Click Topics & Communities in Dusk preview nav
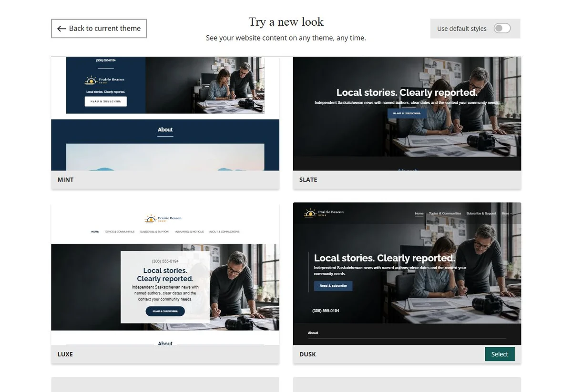The width and height of the screenshot is (572, 392). point(445,213)
